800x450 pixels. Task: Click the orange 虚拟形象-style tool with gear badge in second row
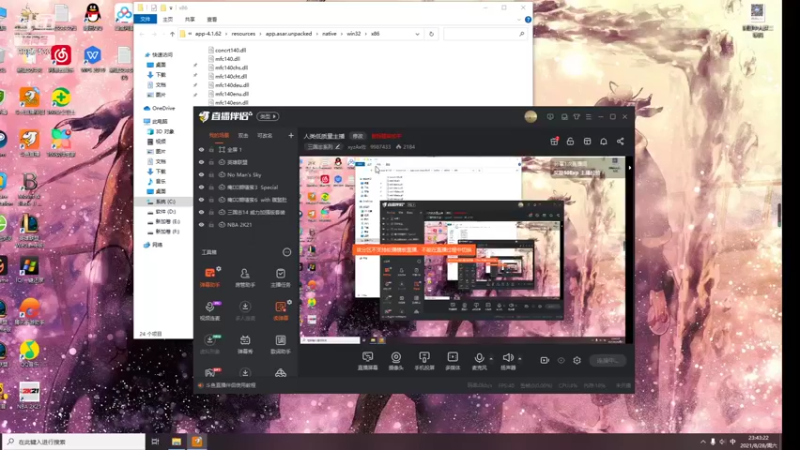[281, 310]
